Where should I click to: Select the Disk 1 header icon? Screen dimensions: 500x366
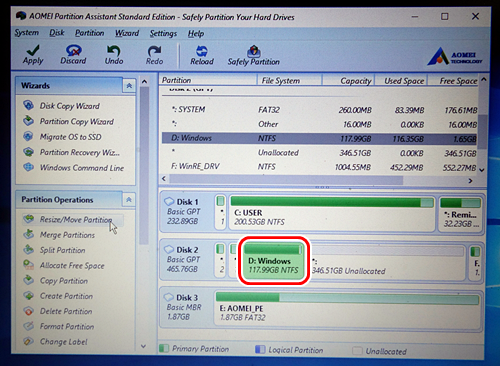point(169,201)
